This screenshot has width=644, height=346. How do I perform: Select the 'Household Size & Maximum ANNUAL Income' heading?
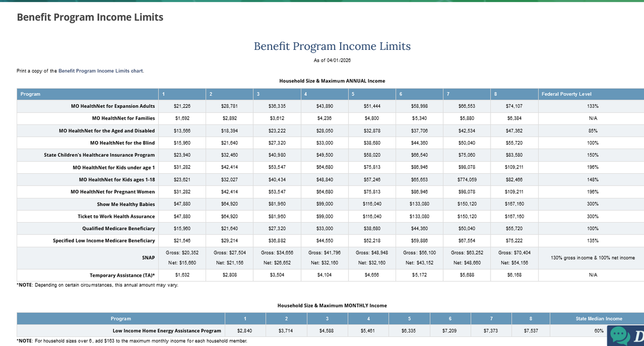point(332,81)
